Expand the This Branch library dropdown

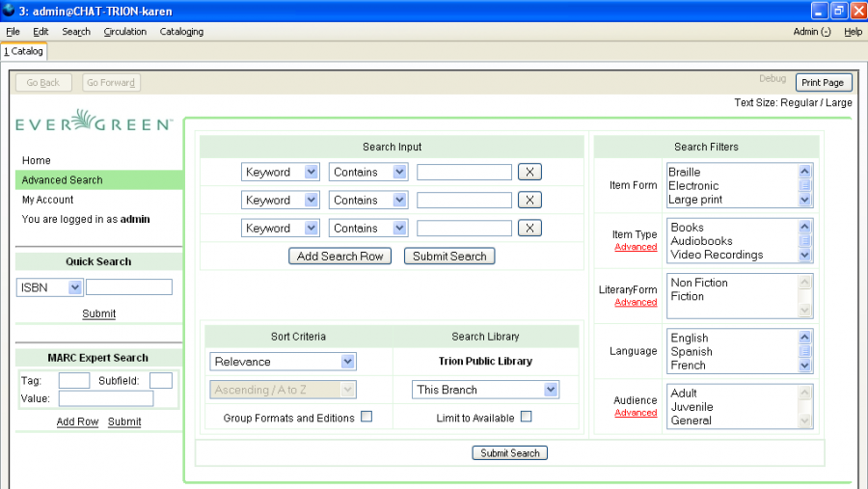[485, 390]
